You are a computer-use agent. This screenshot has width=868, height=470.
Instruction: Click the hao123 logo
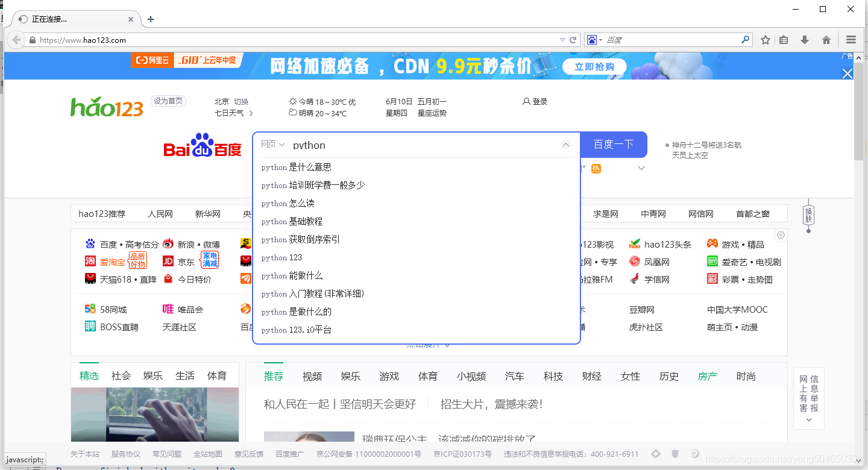[107, 107]
